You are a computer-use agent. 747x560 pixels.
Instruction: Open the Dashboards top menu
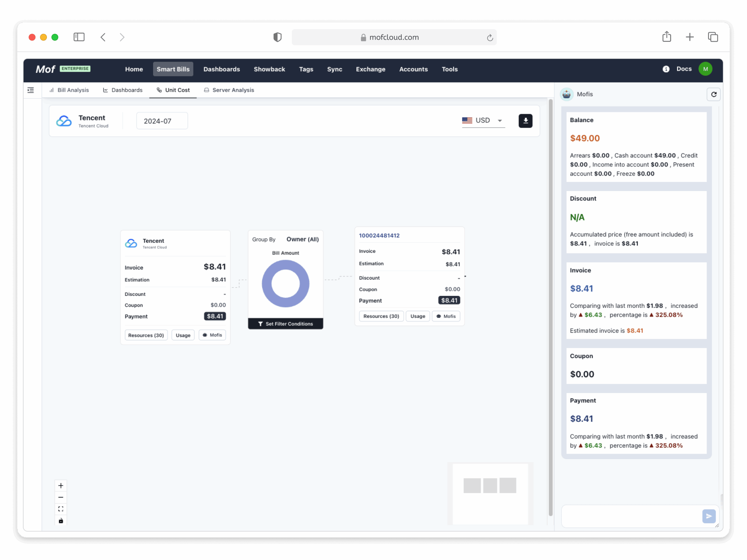tap(222, 69)
